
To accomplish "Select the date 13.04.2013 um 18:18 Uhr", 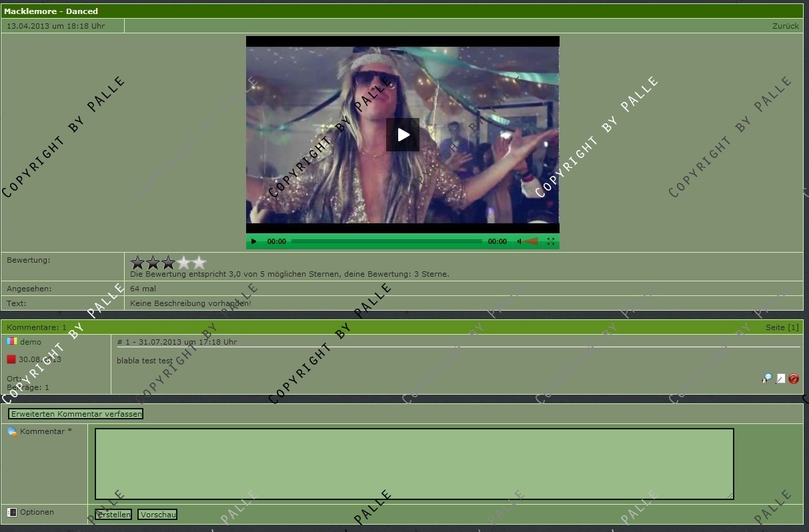I will click(x=56, y=26).
